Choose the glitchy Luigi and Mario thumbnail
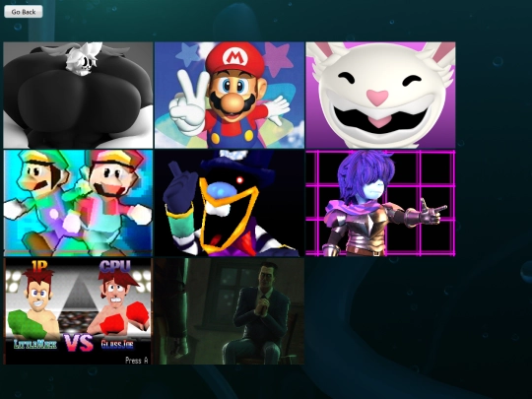Viewport: 532px width, 399px height. coord(78,203)
